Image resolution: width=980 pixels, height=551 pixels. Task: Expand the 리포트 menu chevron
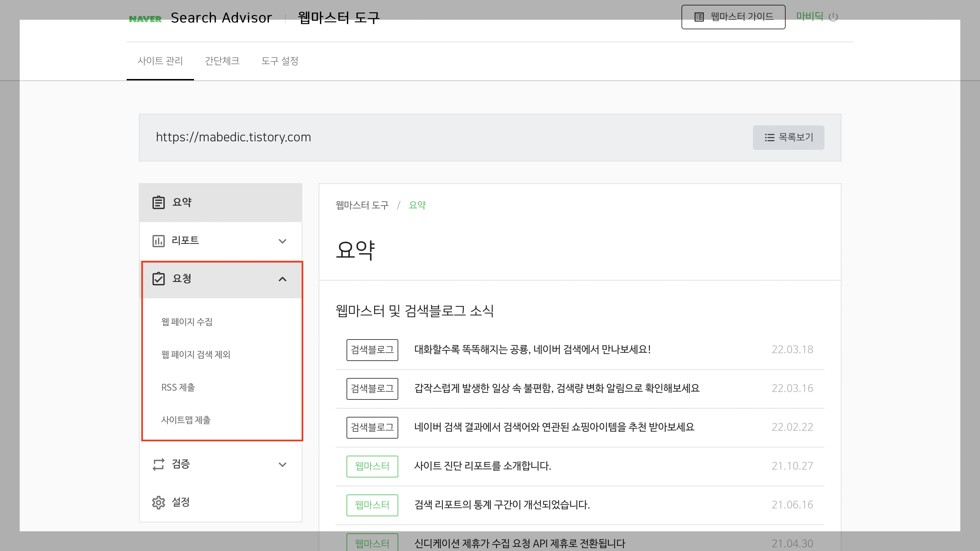pos(282,241)
